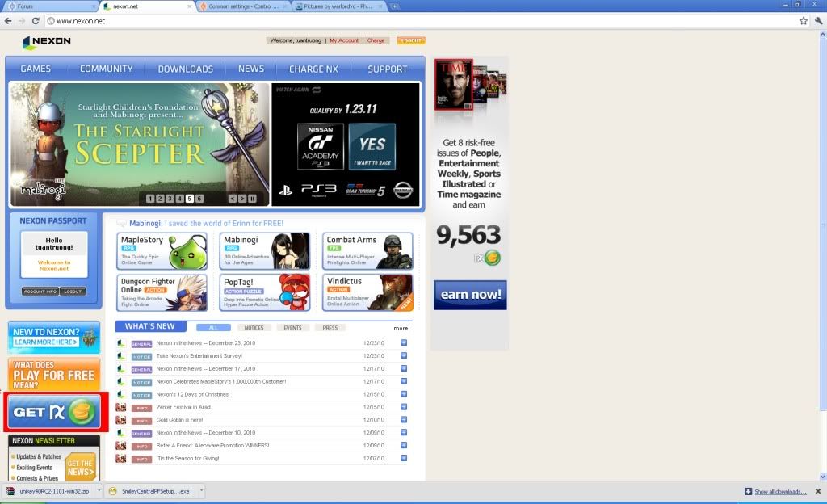Go to the next banner slide

pyautogui.click(x=242, y=199)
